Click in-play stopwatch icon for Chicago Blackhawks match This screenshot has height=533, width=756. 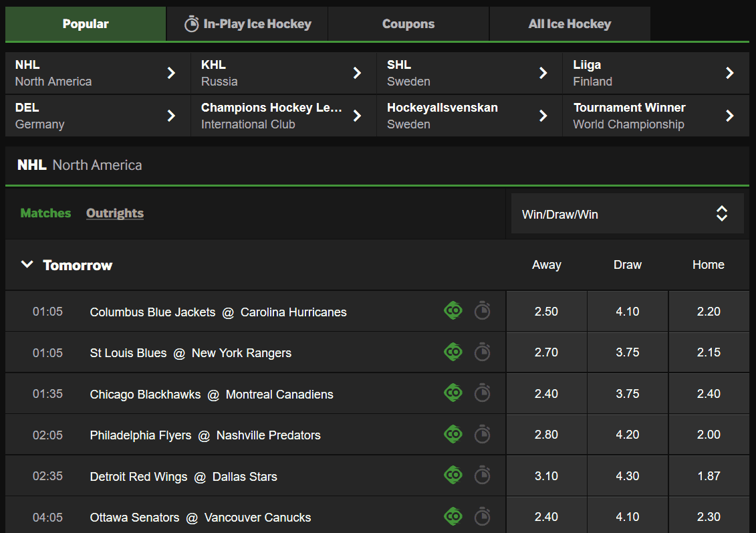(x=482, y=393)
